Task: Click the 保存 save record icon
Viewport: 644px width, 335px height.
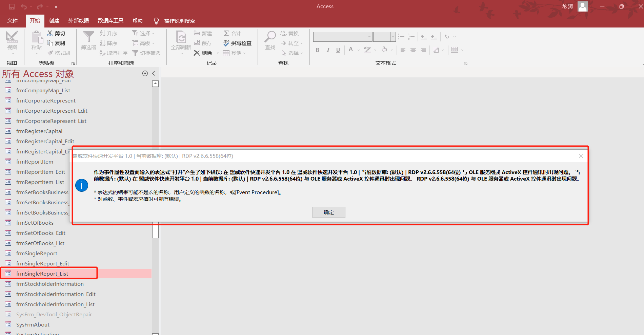Action: coord(197,43)
